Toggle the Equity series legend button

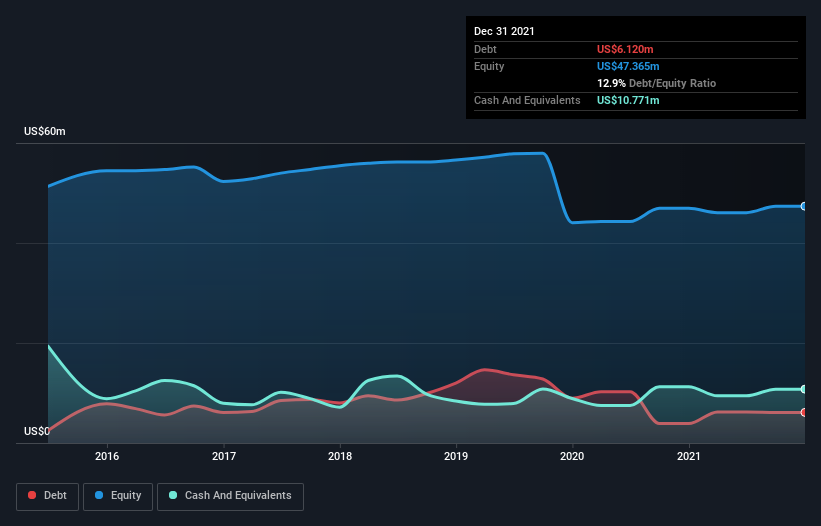tap(118, 496)
